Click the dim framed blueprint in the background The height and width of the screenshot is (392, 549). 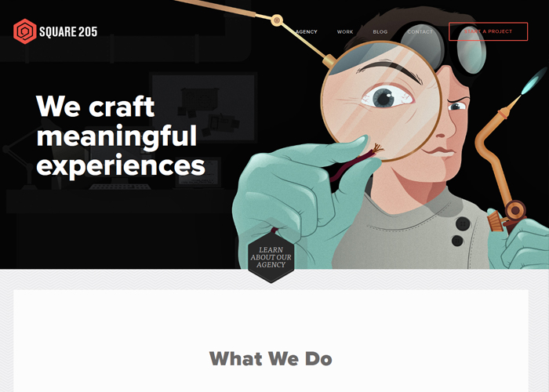(x=203, y=107)
